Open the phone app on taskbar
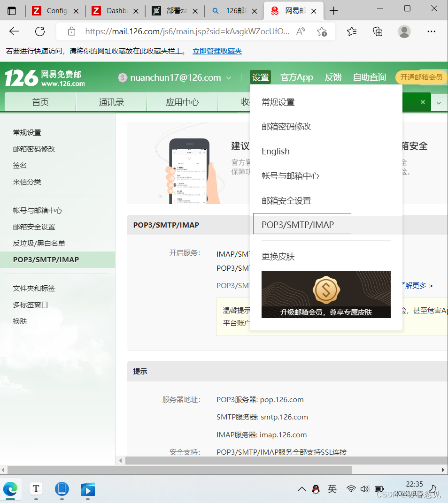 pos(62,489)
